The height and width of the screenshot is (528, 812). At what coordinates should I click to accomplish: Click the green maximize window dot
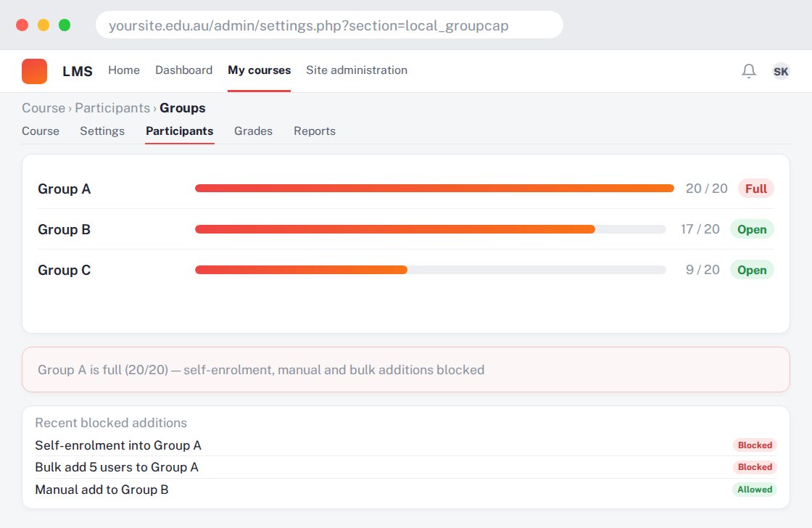(x=65, y=25)
